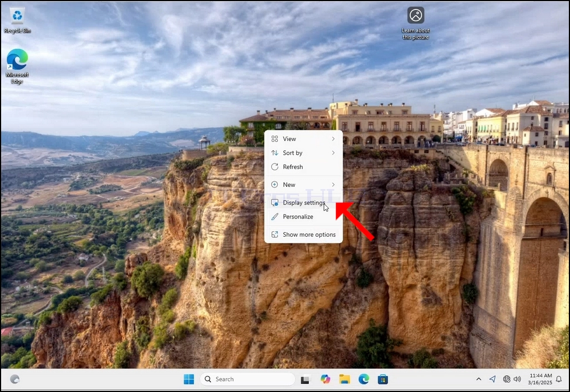Click the taskbar Search box
570x392 pixels.
point(247,379)
